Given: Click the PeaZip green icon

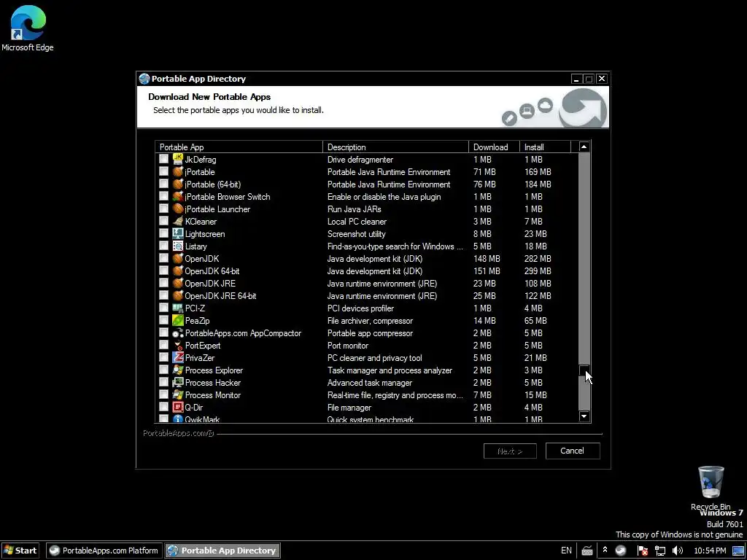Looking at the screenshot, I should (x=178, y=320).
